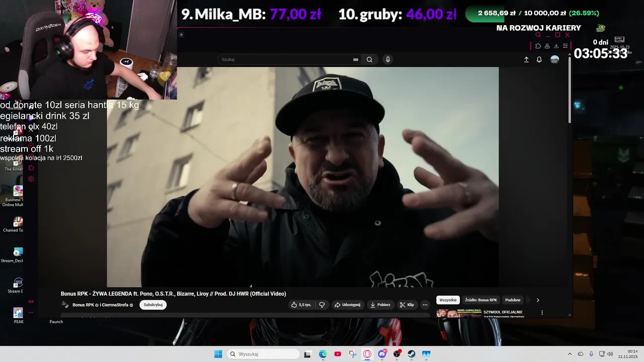
Task: Click Klip to create a clip
Action: 407,305
